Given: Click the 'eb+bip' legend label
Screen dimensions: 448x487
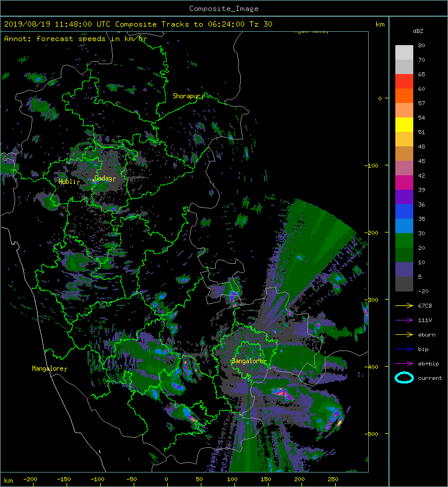Looking at the screenshot, I should point(428,364).
